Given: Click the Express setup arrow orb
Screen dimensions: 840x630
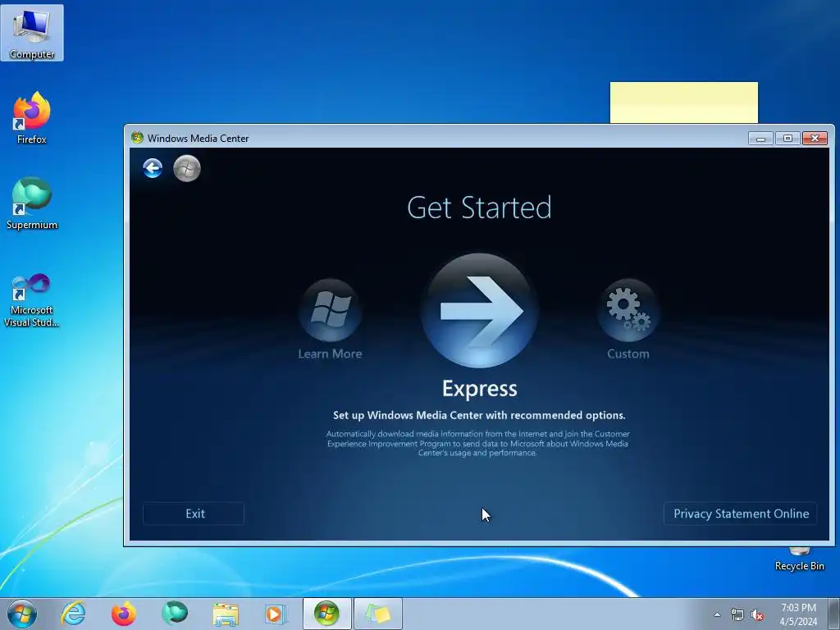Looking at the screenshot, I should [479, 310].
